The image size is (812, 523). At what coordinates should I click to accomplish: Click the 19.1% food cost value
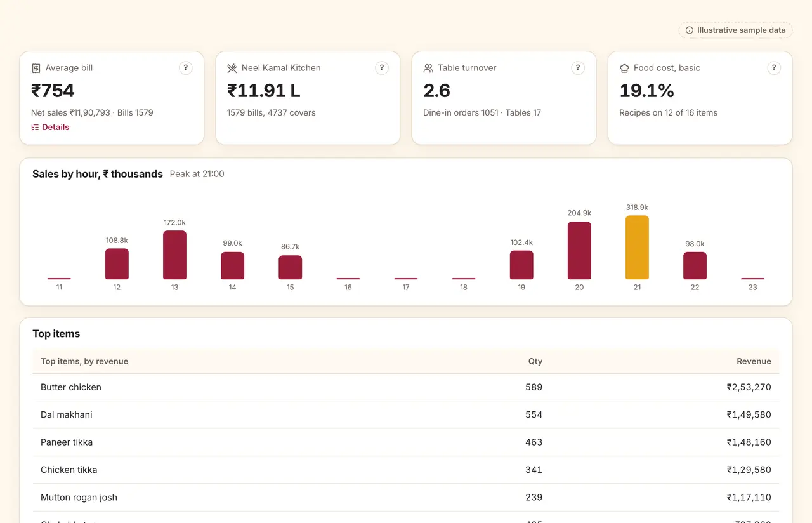[x=646, y=91]
